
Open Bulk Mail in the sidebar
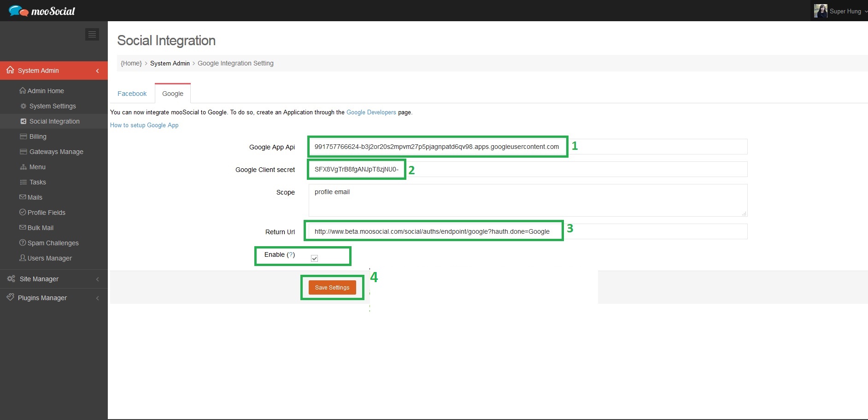[x=41, y=228]
